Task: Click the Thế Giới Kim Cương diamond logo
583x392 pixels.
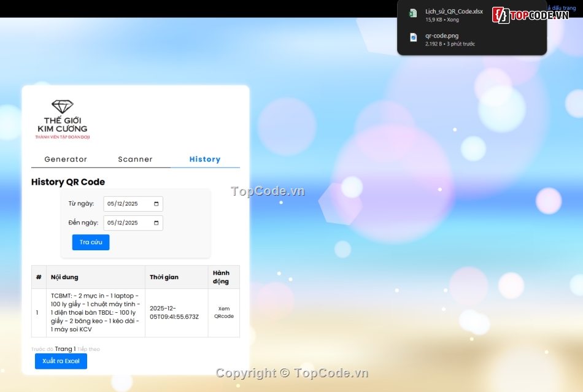Action: [62, 120]
